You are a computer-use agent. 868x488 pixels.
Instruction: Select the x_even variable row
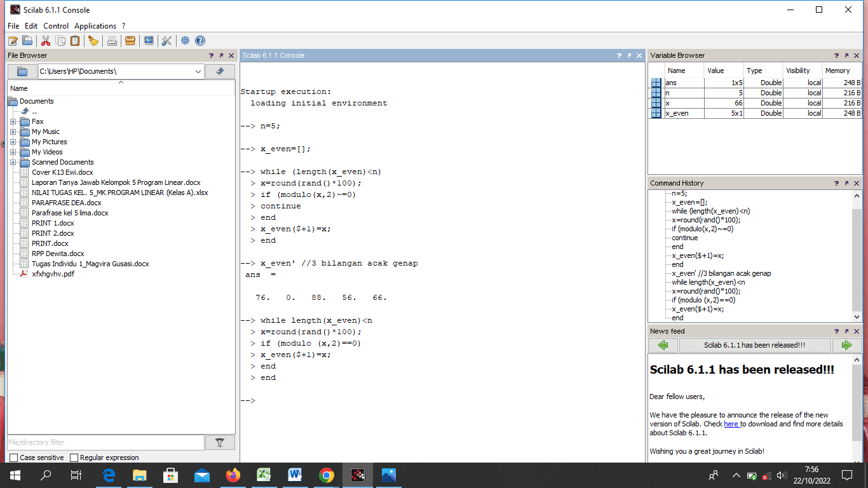click(755, 113)
